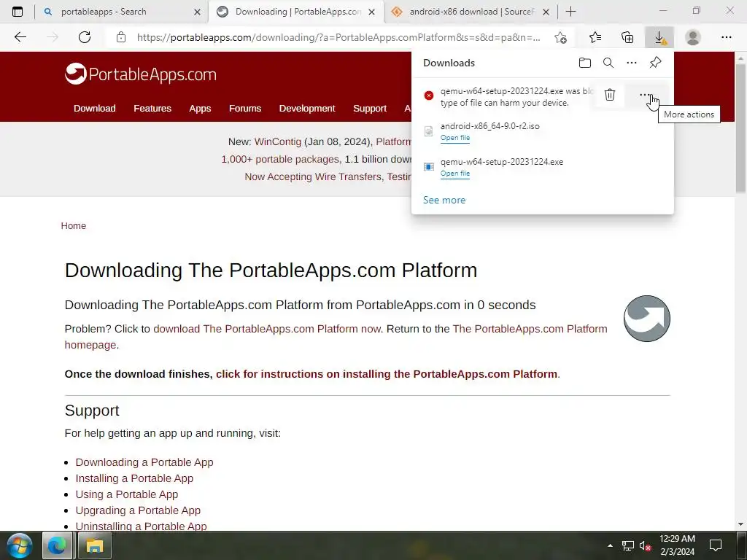The image size is (747, 560).
Task: Click the taskbar clock 12:29 AM
Action: [x=677, y=539]
